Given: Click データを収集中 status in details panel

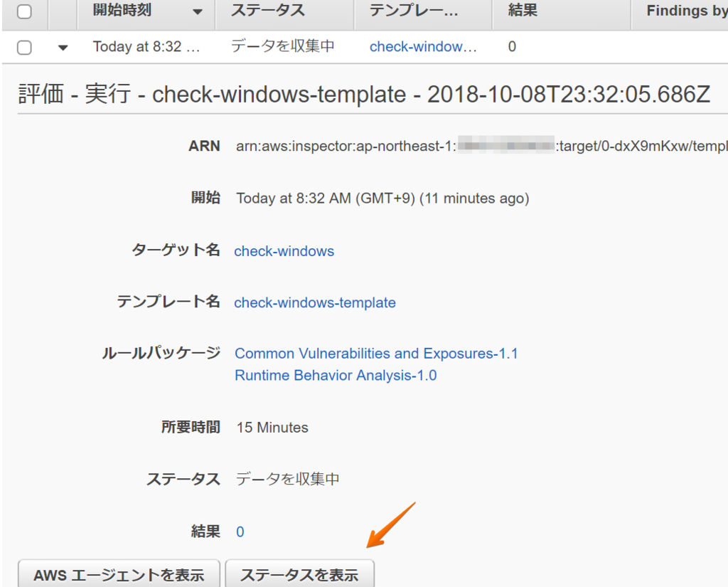Looking at the screenshot, I should 287,479.
